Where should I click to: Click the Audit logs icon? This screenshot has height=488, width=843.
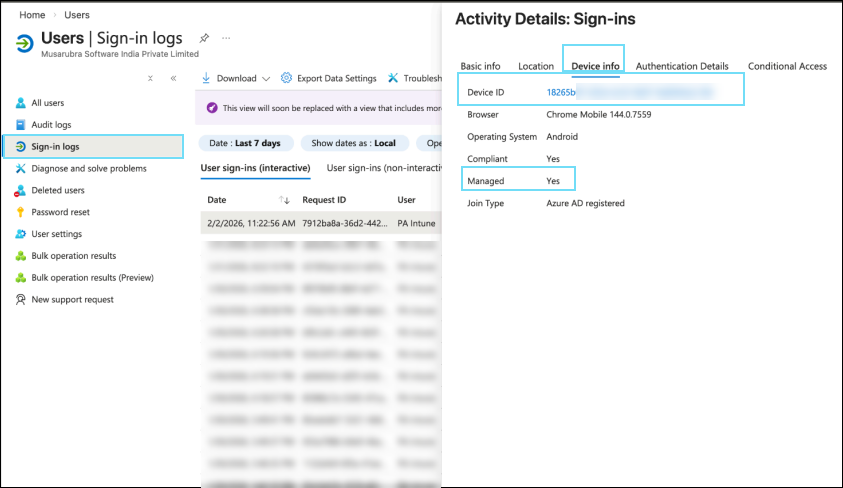[20, 125]
